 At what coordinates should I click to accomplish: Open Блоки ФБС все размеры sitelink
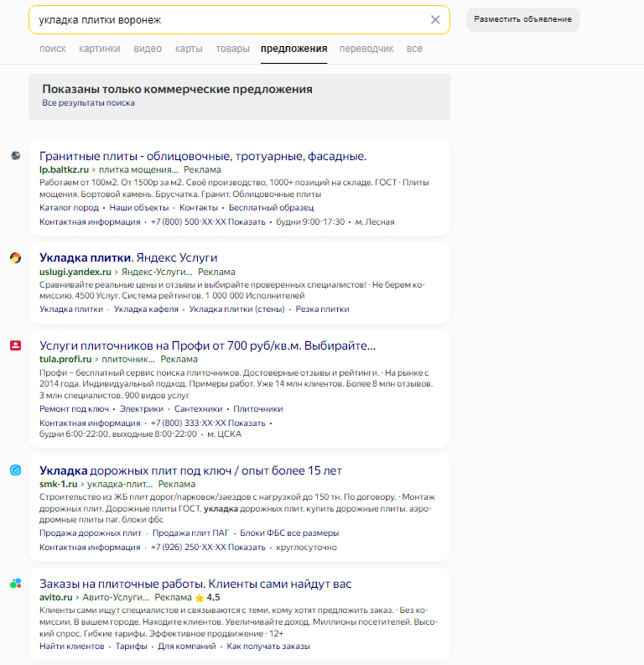(x=289, y=533)
